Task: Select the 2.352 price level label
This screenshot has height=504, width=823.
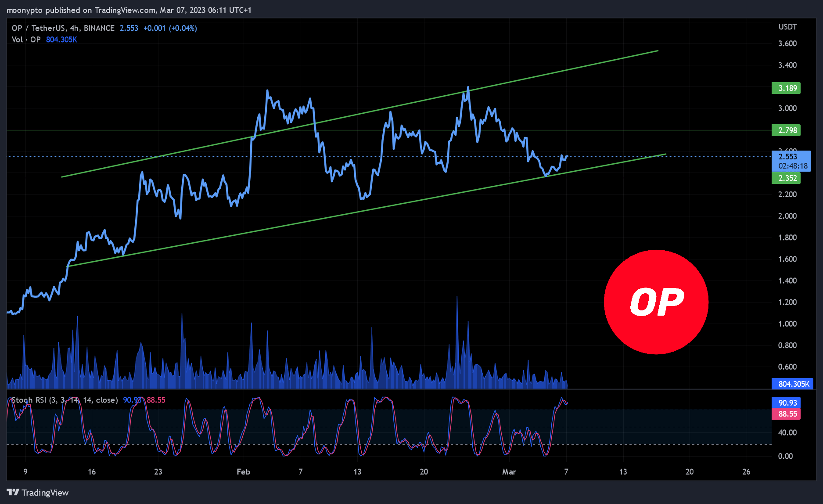Action: point(786,178)
